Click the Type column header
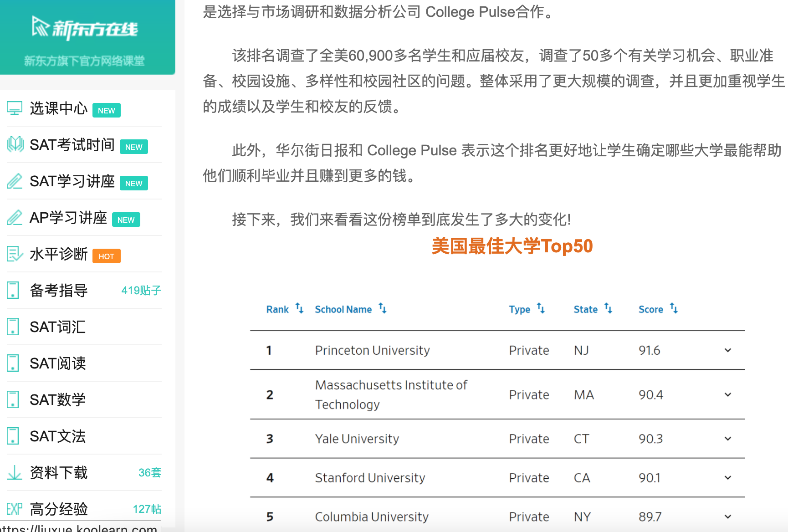This screenshot has height=532, width=788. (520, 310)
